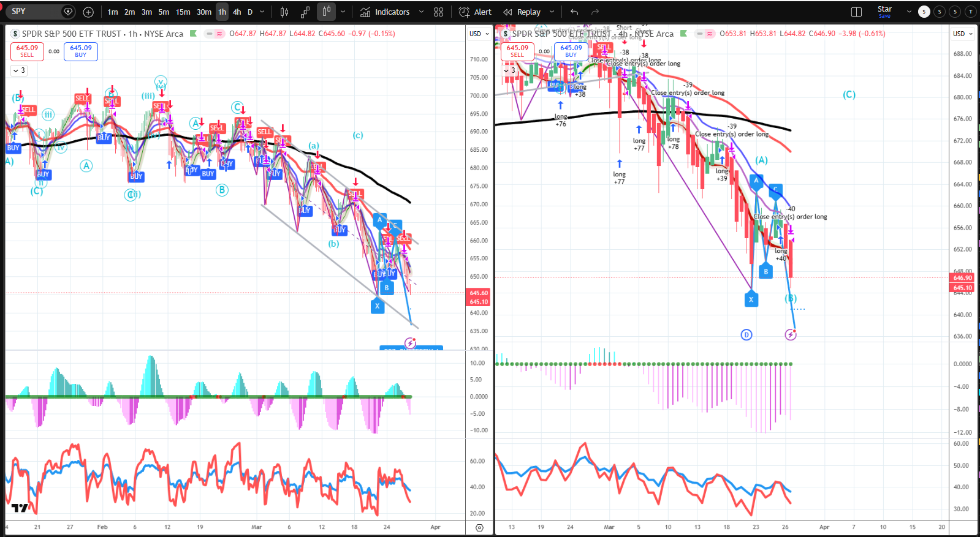This screenshot has height=537, width=980.
Task: Expand the time interval dropdown arrow
Action: coord(262,12)
